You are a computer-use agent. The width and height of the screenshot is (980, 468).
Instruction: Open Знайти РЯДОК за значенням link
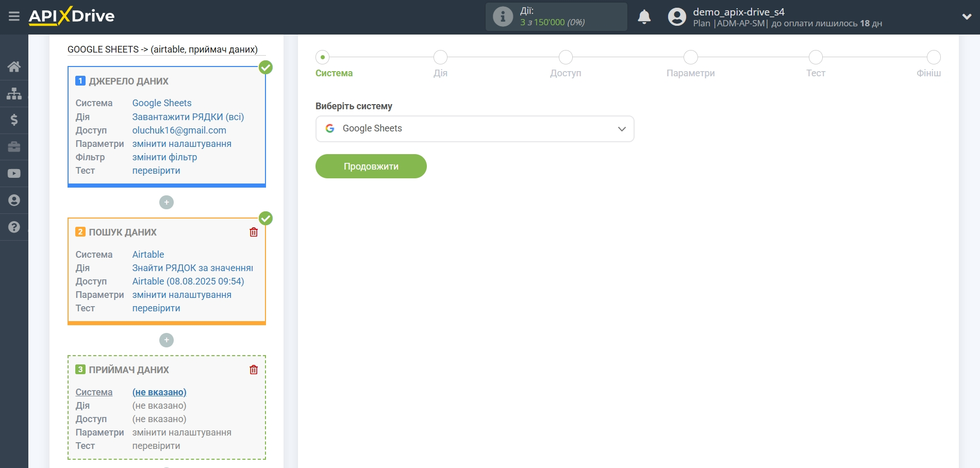[192, 268]
